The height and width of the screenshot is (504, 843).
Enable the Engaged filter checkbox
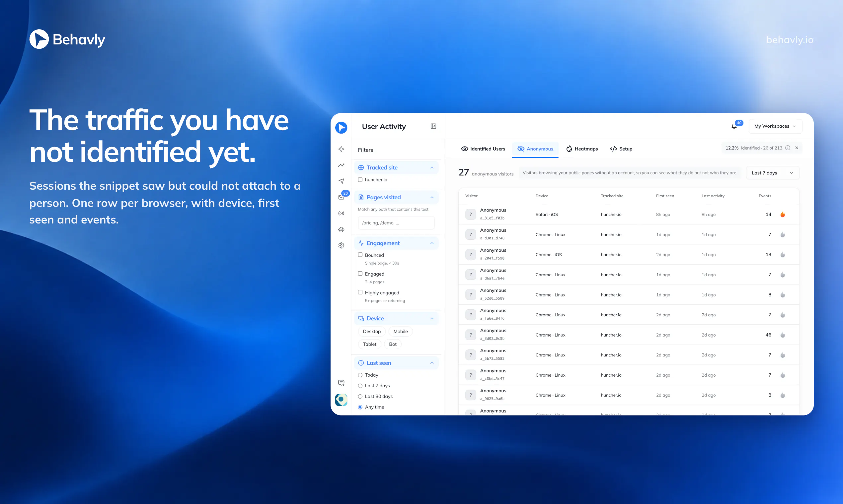point(360,274)
